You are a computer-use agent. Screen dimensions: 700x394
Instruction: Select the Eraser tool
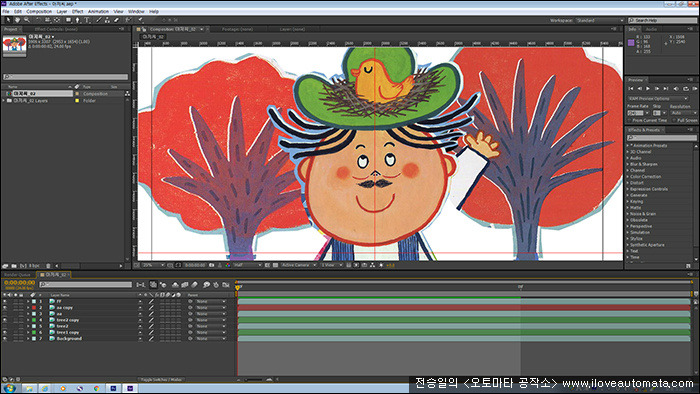[x=117, y=20]
